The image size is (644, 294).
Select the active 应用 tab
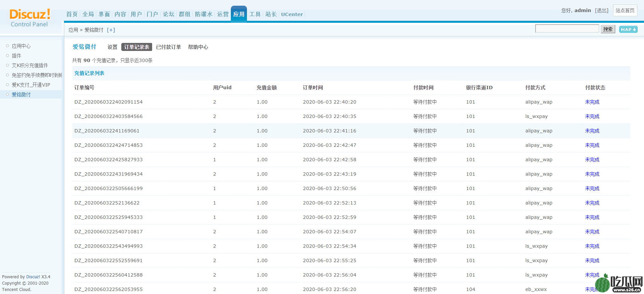pyautogui.click(x=239, y=14)
